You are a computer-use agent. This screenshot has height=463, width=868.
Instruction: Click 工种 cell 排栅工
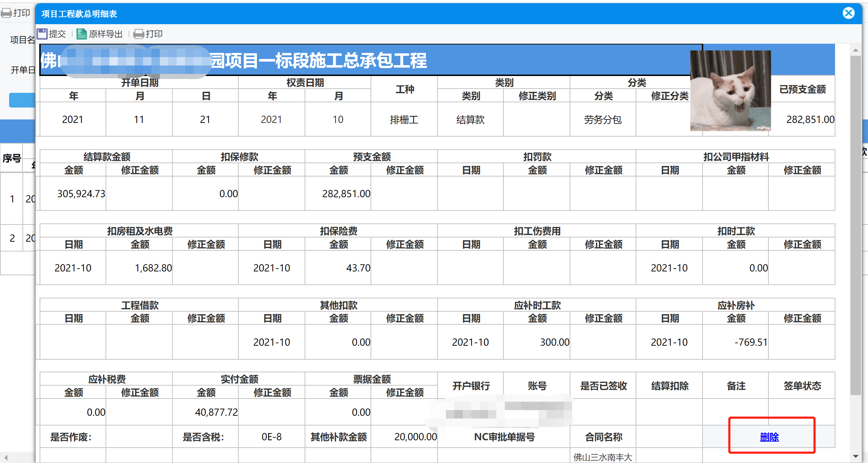coord(404,119)
